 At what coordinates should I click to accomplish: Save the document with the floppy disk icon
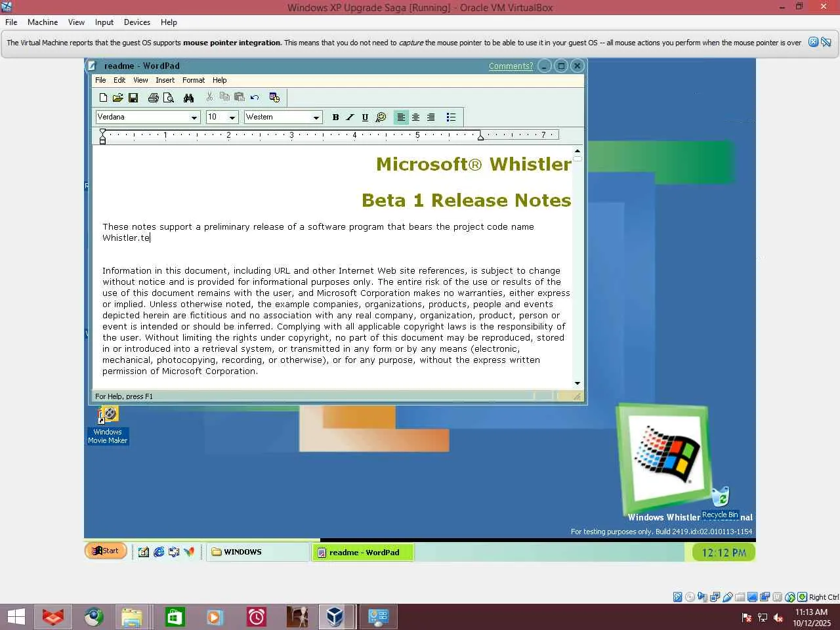click(x=133, y=98)
